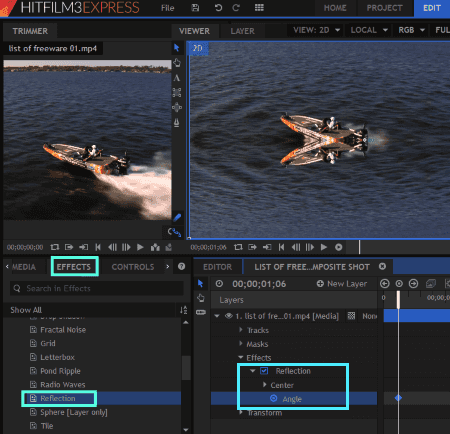Select the timeline arrow selection tool
This screenshot has width=450, height=434.
(x=200, y=283)
